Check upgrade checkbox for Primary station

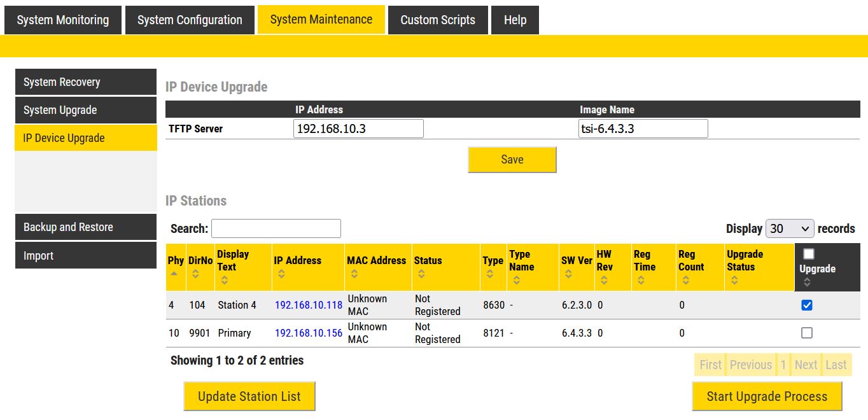(807, 333)
